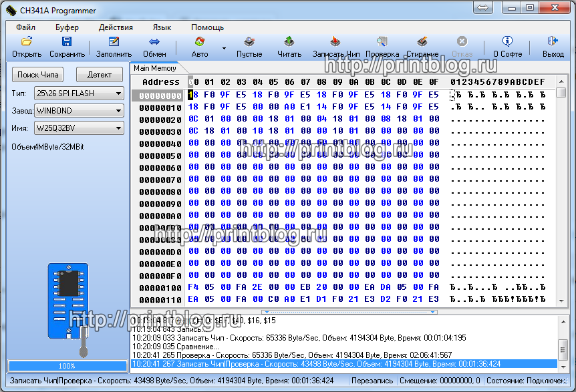Viewport: 576px width, 392px height.
Task: Open the Действия menu
Action: click(x=116, y=27)
